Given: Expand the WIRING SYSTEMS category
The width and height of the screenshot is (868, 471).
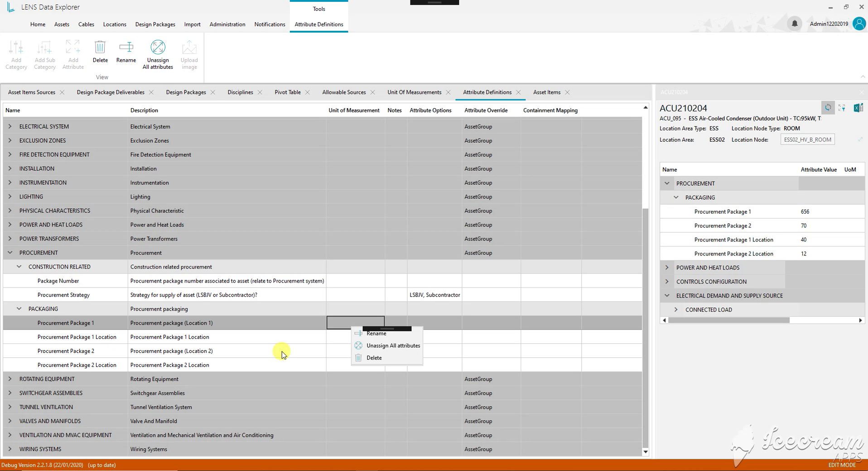Looking at the screenshot, I should point(10,449).
